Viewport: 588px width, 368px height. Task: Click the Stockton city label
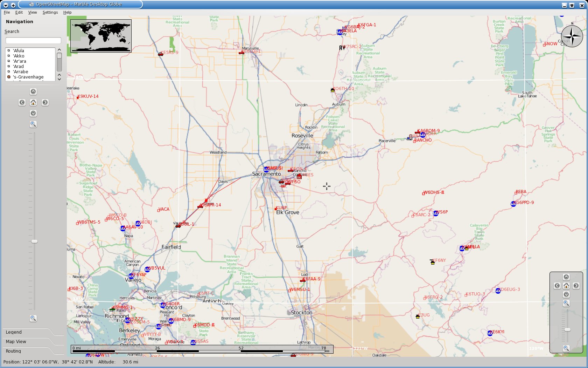click(x=301, y=312)
